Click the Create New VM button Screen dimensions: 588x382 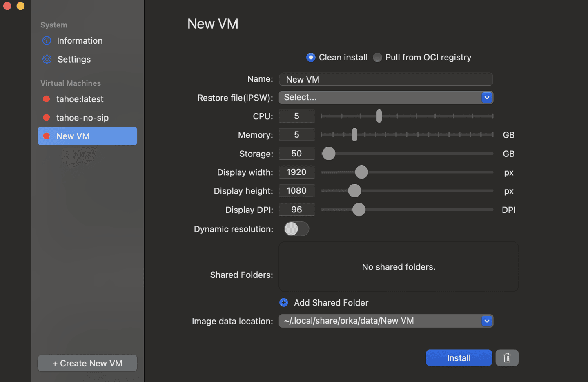point(87,363)
